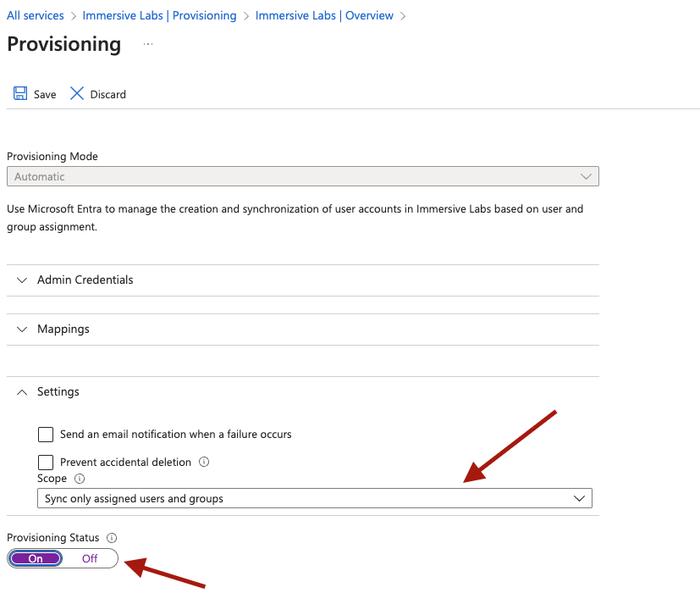This screenshot has height=604, width=700.
Task: Switch Provisioning Status to Off
Action: 90,558
